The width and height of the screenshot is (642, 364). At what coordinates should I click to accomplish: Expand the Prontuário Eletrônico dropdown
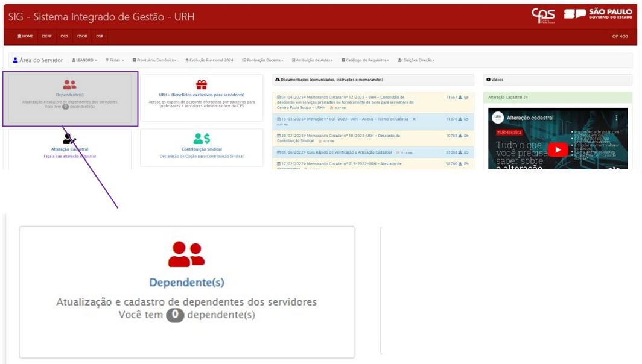point(154,60)
